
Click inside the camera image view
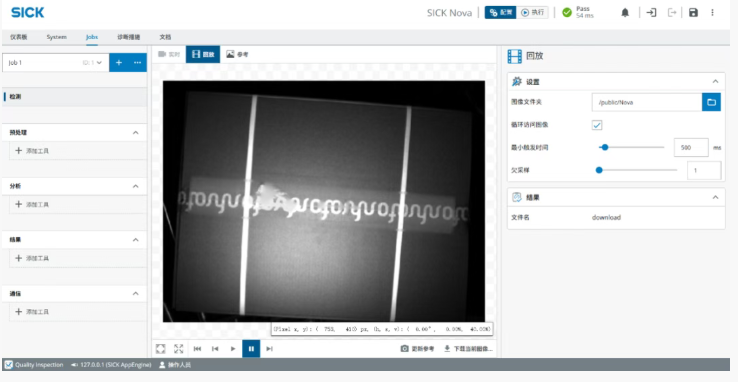[324, 201]
